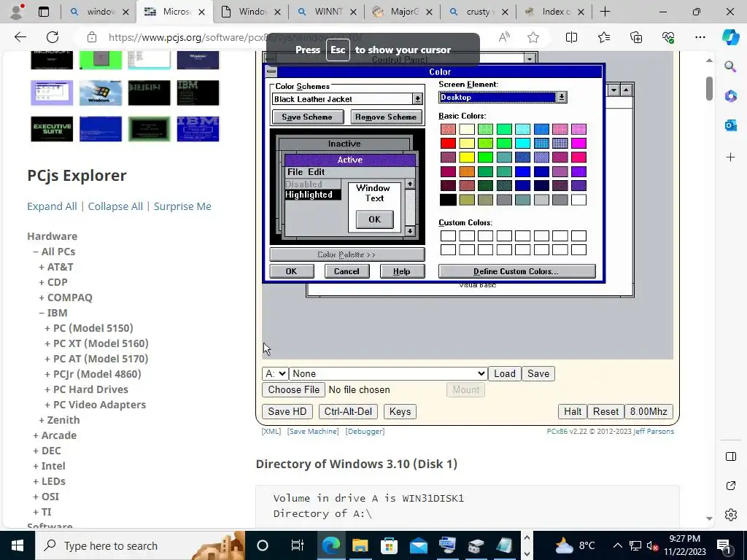Open File Explorer from taskbar

pos(360,545)
